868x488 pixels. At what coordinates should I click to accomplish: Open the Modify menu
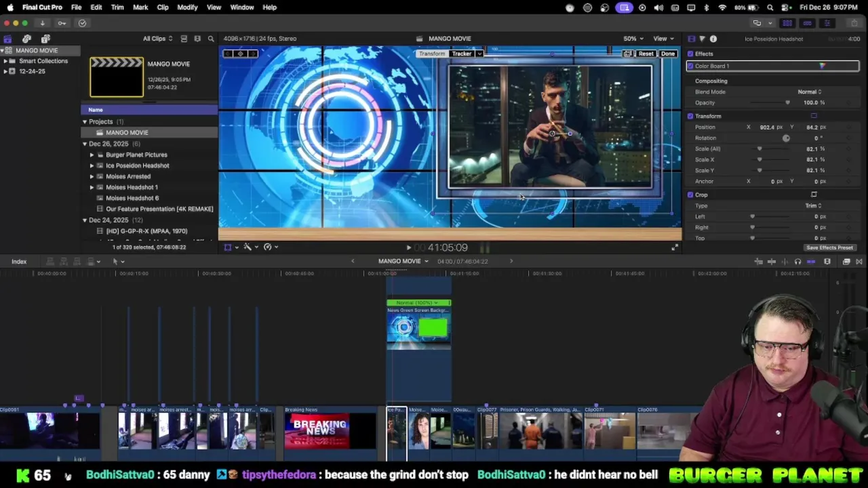[187, 7]
